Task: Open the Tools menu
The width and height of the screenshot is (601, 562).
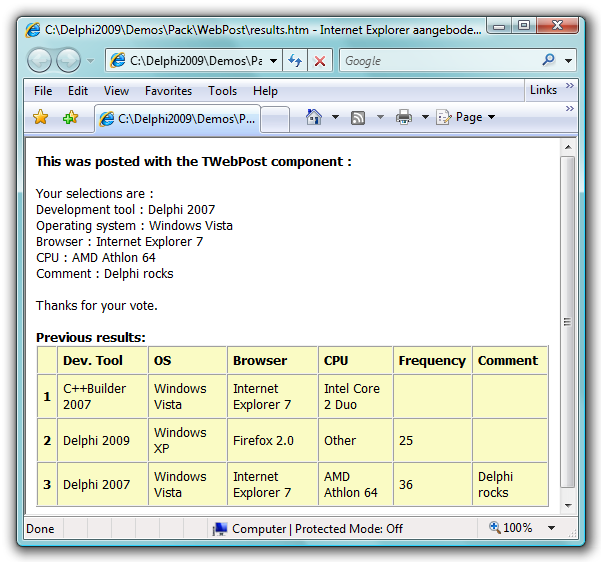Action: click(x=222, y=91)
